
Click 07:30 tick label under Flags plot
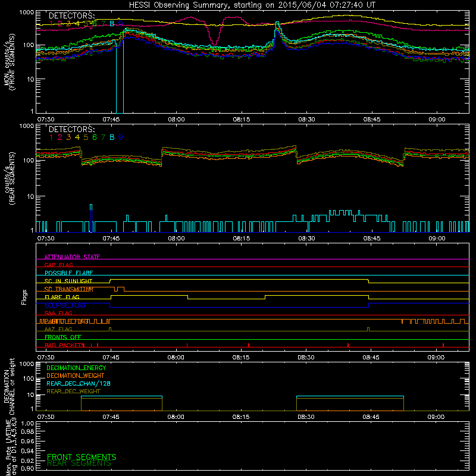coord(46,358)
